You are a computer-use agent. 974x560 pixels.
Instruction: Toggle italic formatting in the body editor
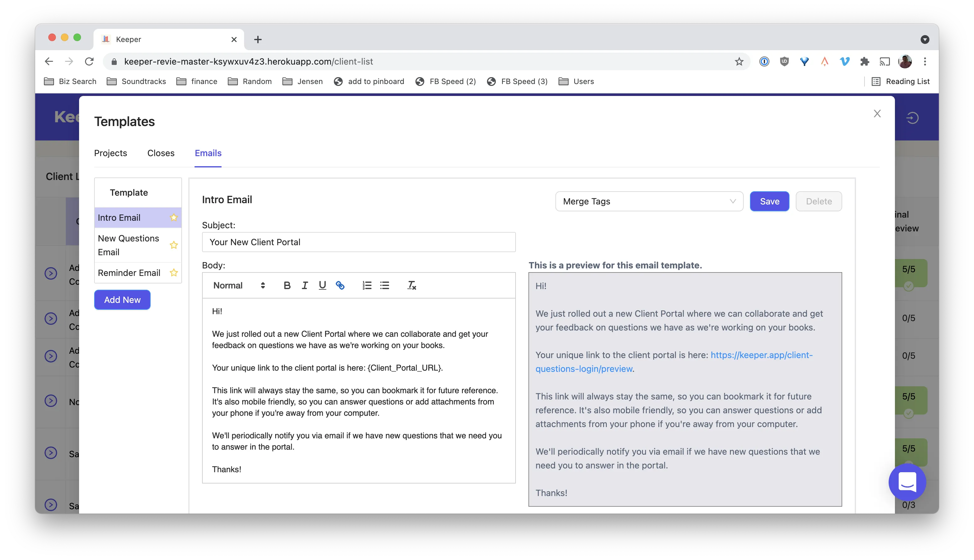[304, 285]
